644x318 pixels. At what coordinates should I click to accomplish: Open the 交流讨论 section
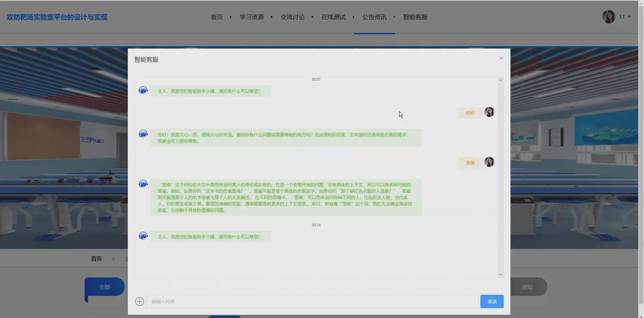[292, 17]
